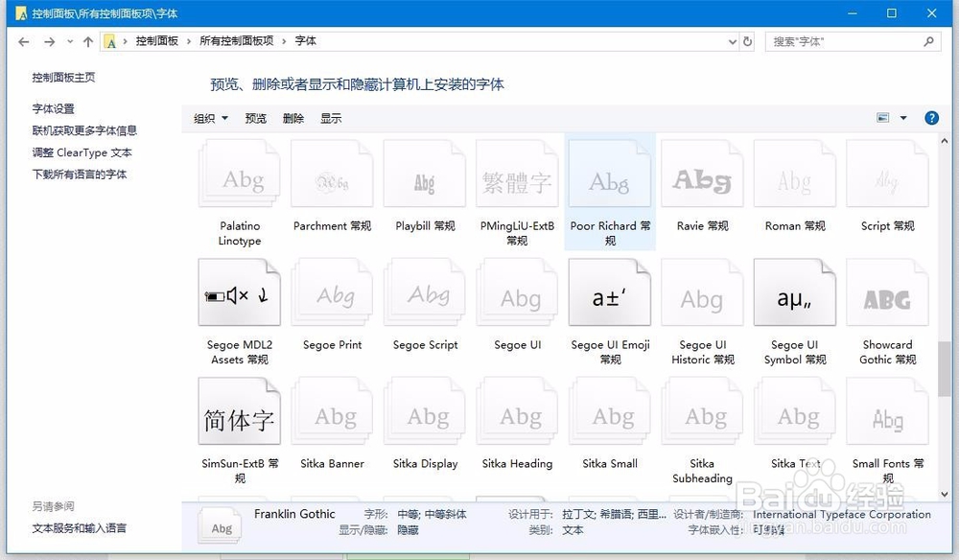959x560 pixels.
Task: Select the Ravie font icon
Action: pos(703,175)
